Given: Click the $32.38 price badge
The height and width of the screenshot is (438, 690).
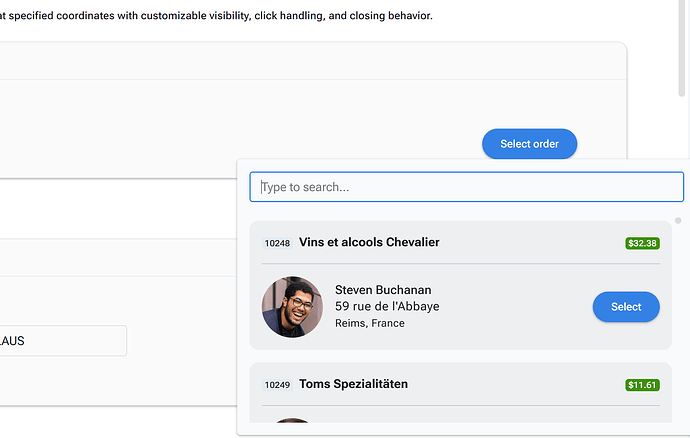Looking at the screenshot, I should (x=642, y=243).
